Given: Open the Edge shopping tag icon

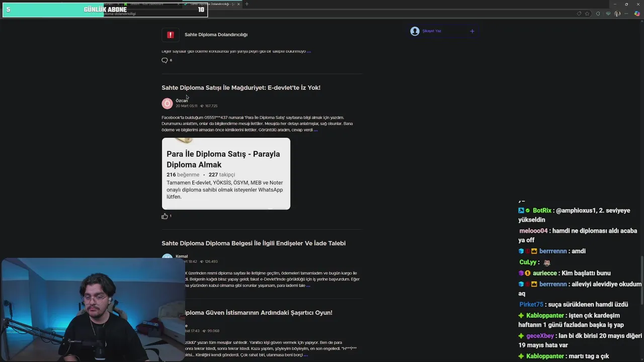Looking at the screenshot, I should [579, 14].
